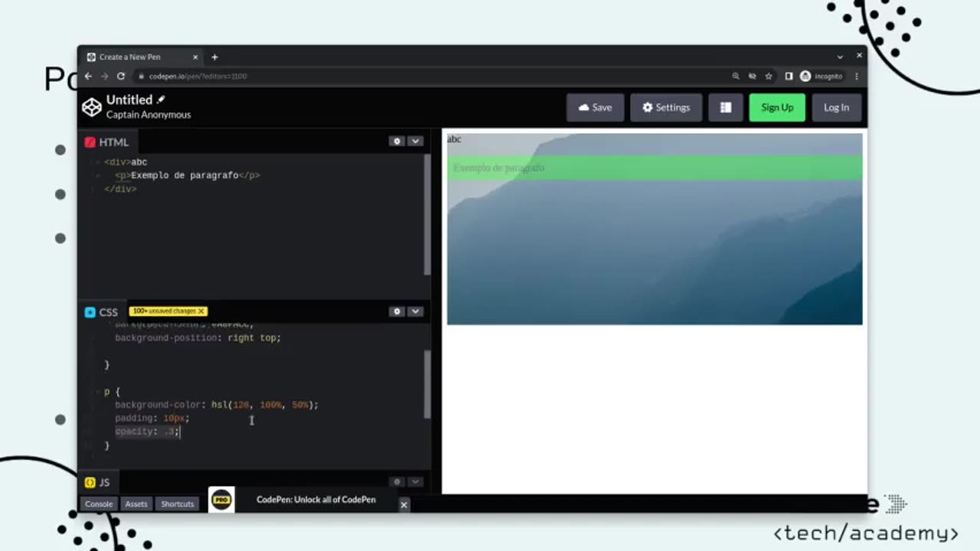Click the Incognito profile indicator

[821, 77]
